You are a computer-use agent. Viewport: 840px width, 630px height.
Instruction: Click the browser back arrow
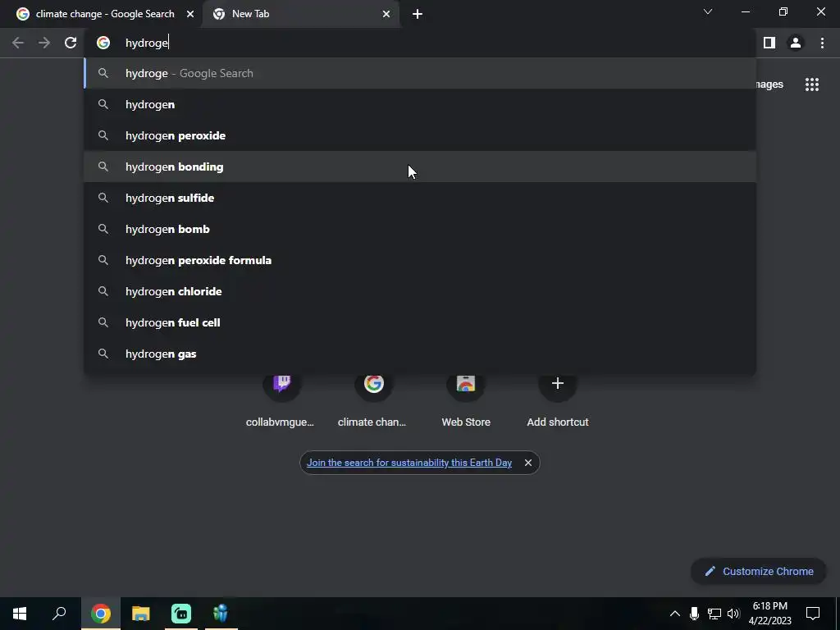[x=18, y=43]
